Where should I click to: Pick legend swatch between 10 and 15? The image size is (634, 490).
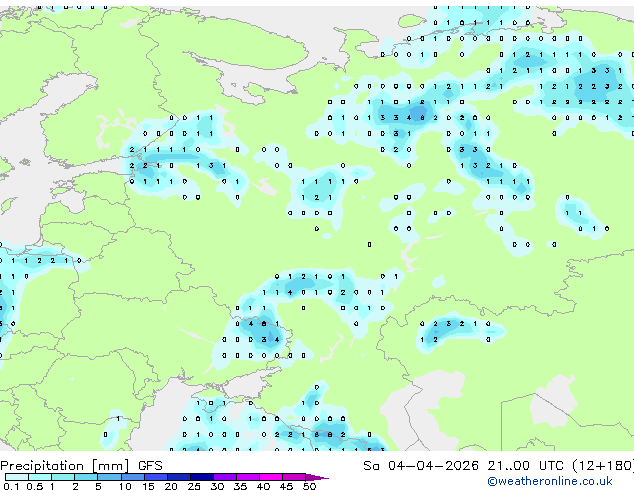pos(133,477)
